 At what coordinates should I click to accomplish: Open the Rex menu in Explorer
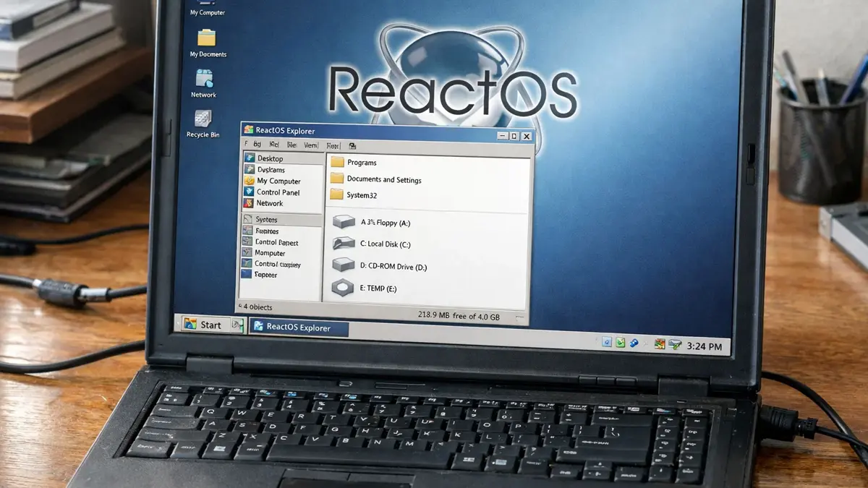click(333, 145)
